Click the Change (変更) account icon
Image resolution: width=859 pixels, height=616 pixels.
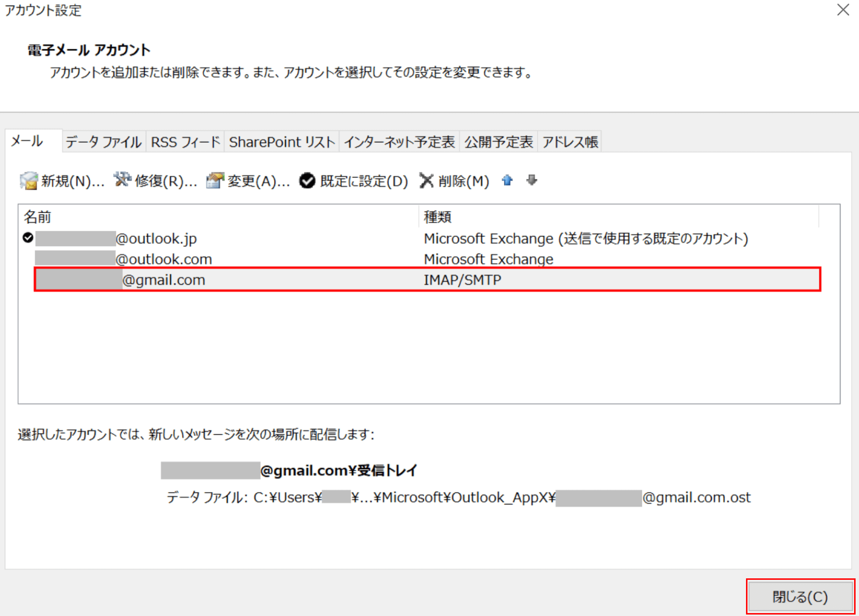(x=215, y=180)
